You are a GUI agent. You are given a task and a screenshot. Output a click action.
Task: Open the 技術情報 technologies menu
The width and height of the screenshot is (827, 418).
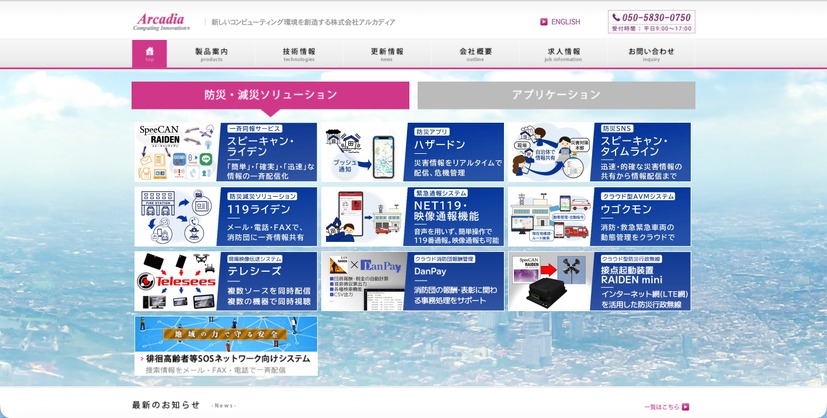coord(299,54)
